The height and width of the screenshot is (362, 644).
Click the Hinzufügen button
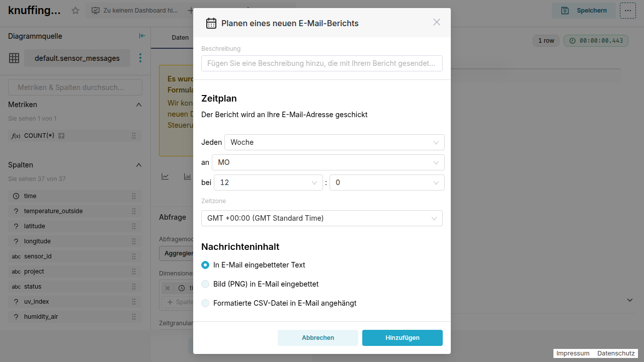(x=402, y=338)
